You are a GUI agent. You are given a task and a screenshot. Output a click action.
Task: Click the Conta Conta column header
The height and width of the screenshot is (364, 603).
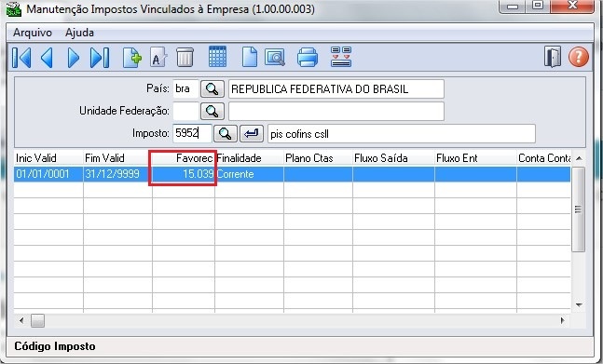tap(543, 158)
